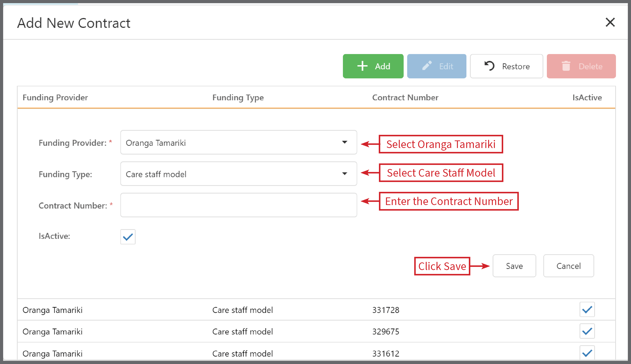The width and height of the screenshot is (631, 364).
Task: Click Care staff model in 331728 row
Action: (243, 310)
